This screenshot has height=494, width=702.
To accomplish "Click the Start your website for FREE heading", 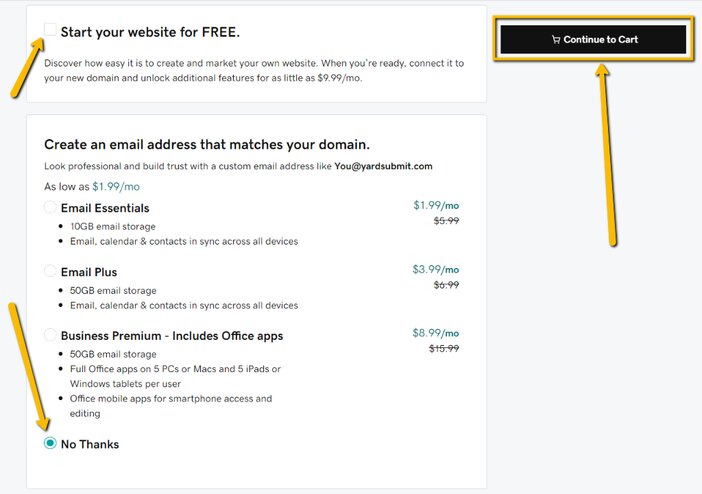I will pyautogui.click(x=150, y=32).
